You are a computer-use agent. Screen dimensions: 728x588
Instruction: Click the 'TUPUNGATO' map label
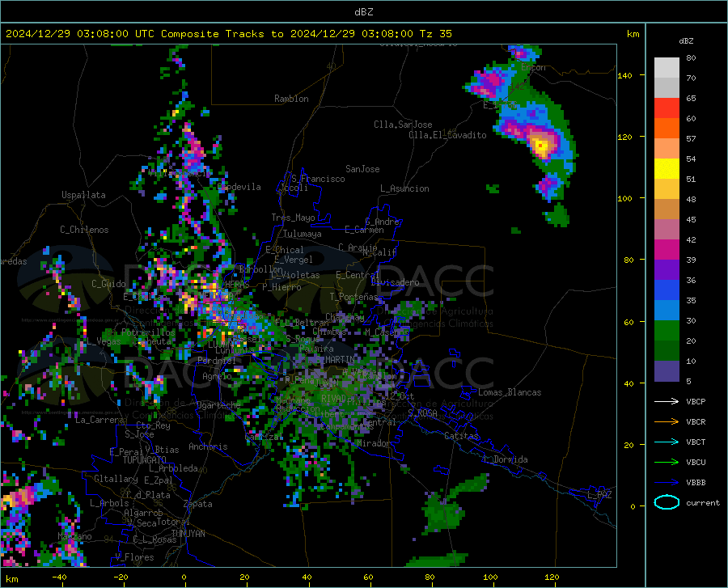tap(145, 460)
